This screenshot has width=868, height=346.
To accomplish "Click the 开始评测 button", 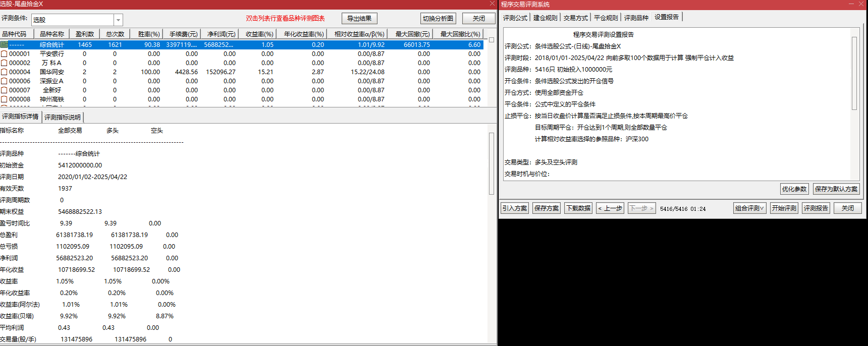I will point(784,208).
